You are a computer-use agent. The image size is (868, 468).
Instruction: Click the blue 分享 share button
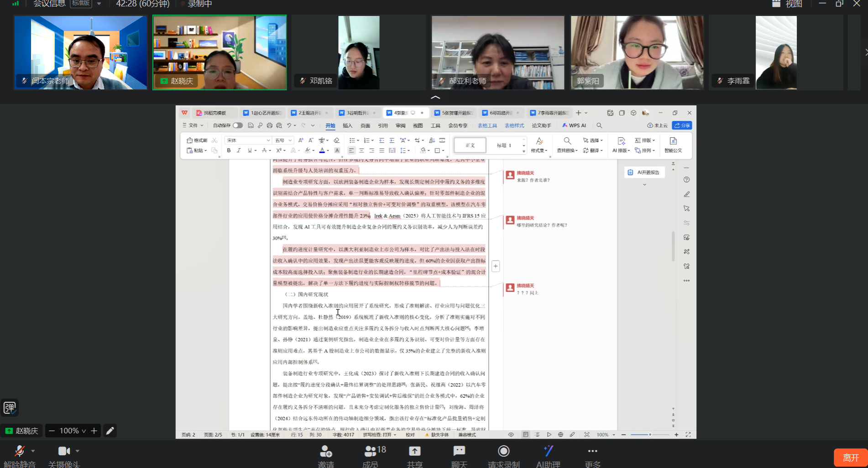click(x=682, y=125)
